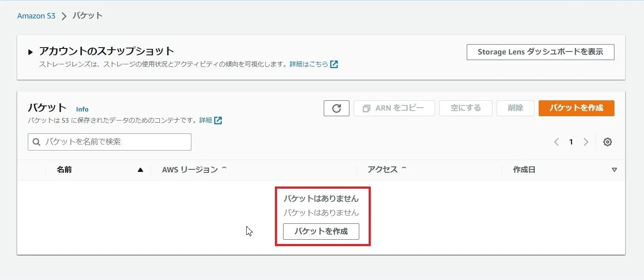Click the 削除 button
The width and height of the screenshot is (644, 280).
pos(516,108)
